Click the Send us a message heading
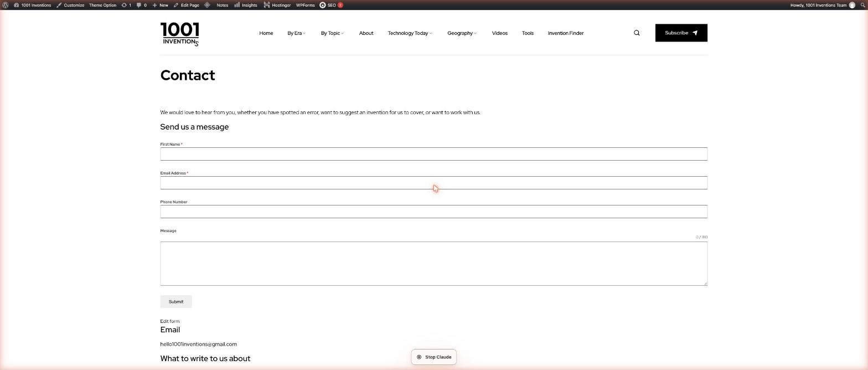The height and width of the screenshot is (370, 868). tap(194, 127)
